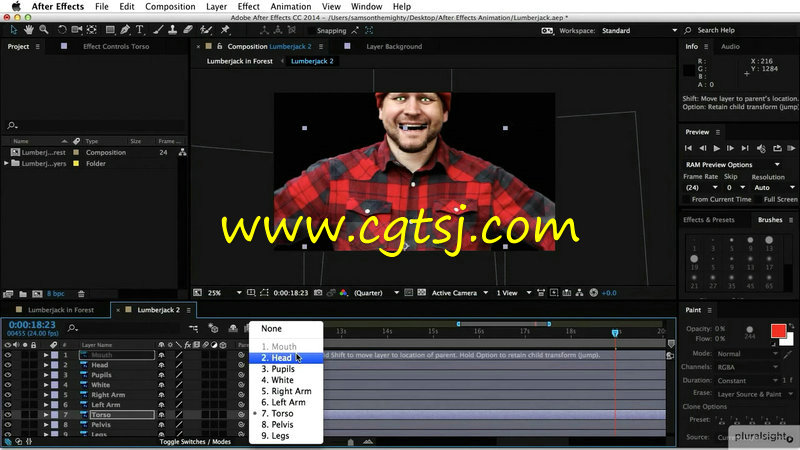Hide the Head layer eye
The height and width of the screenshot is (450, 800).
[x=8, y=365]
